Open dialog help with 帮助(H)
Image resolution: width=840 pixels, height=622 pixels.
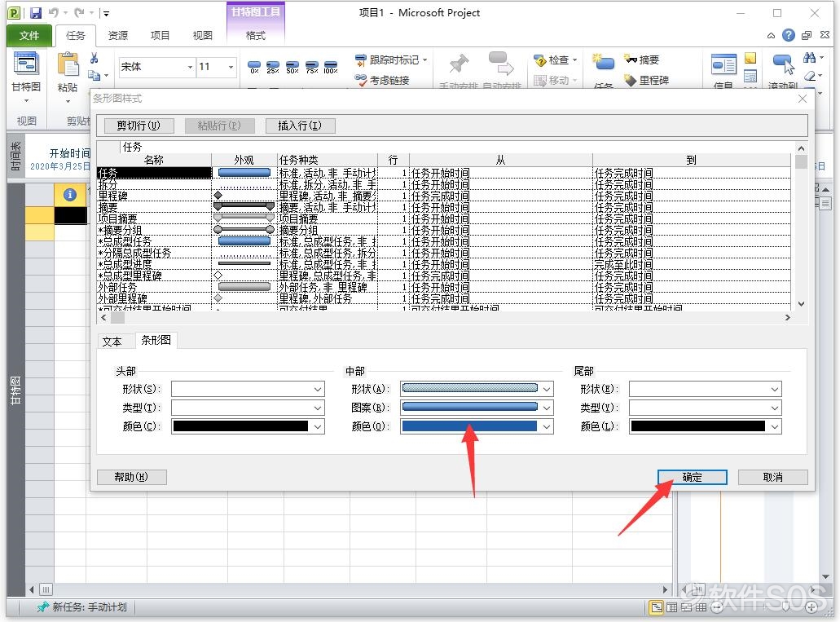pos(132,477)
